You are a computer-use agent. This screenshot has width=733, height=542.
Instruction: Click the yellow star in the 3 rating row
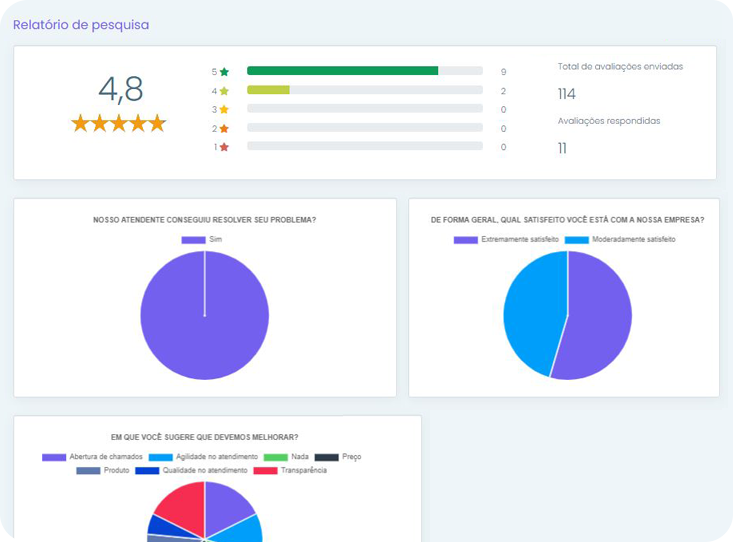(224, 110)
